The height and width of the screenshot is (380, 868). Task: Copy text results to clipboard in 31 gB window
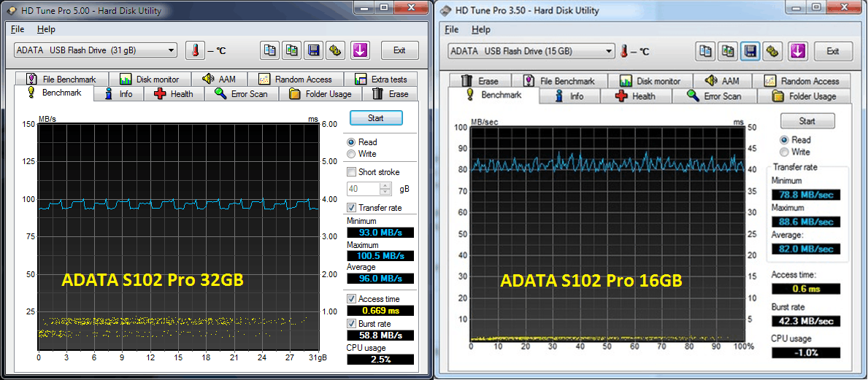click(270, 50)
